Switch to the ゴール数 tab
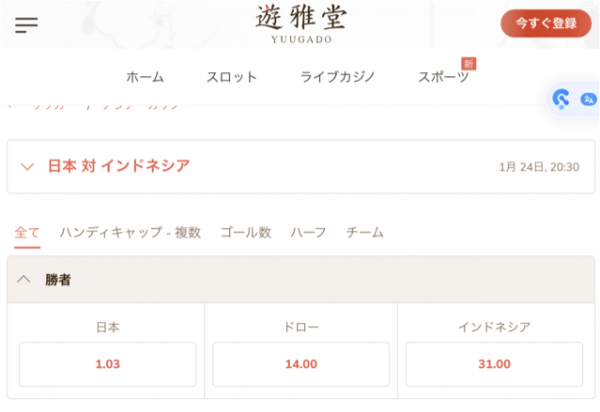The height and width of the screenshot is (412, 600). pyautogui.click(x=246, y=232)
